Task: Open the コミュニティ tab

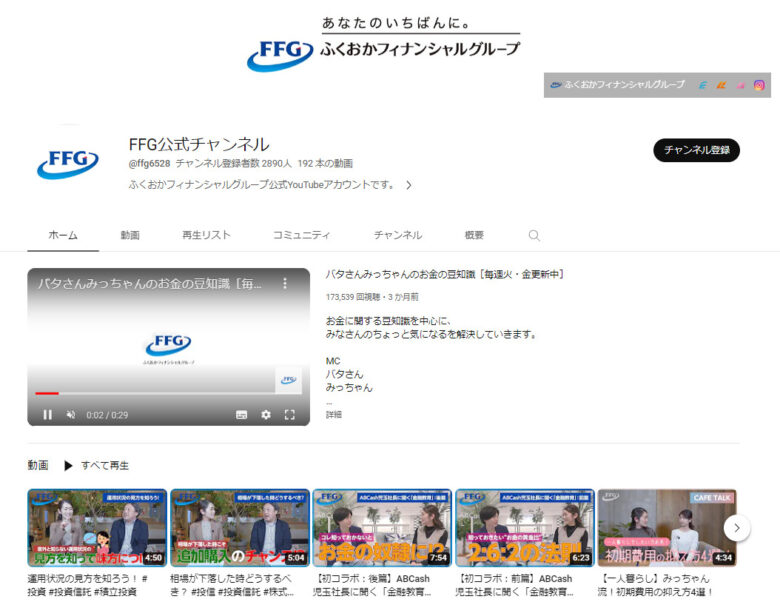Action: tap(301, 235)
